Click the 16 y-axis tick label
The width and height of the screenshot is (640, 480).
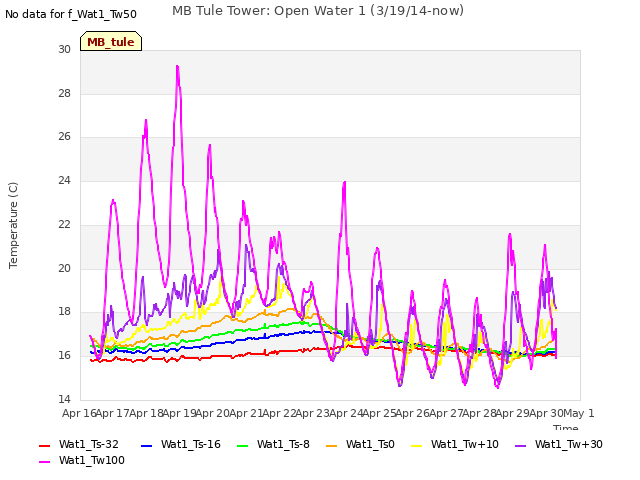[x=64, y=356]
